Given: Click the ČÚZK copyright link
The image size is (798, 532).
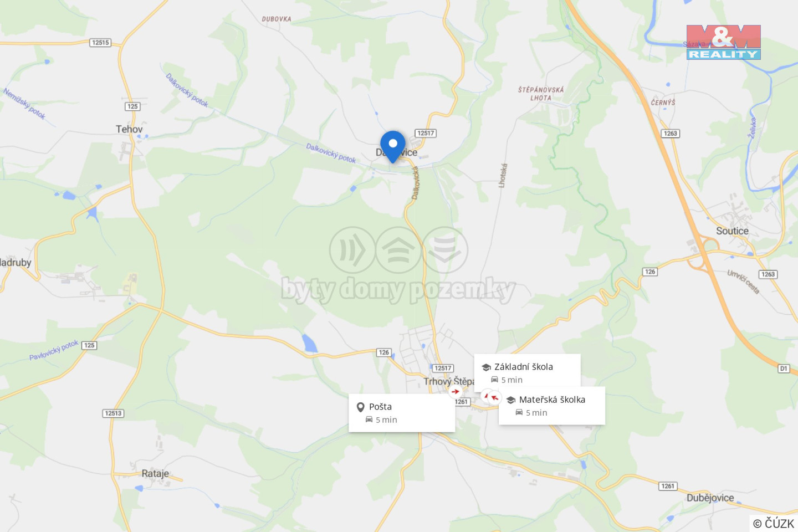Looking at the screenshot, I should [x=774, y=523].
